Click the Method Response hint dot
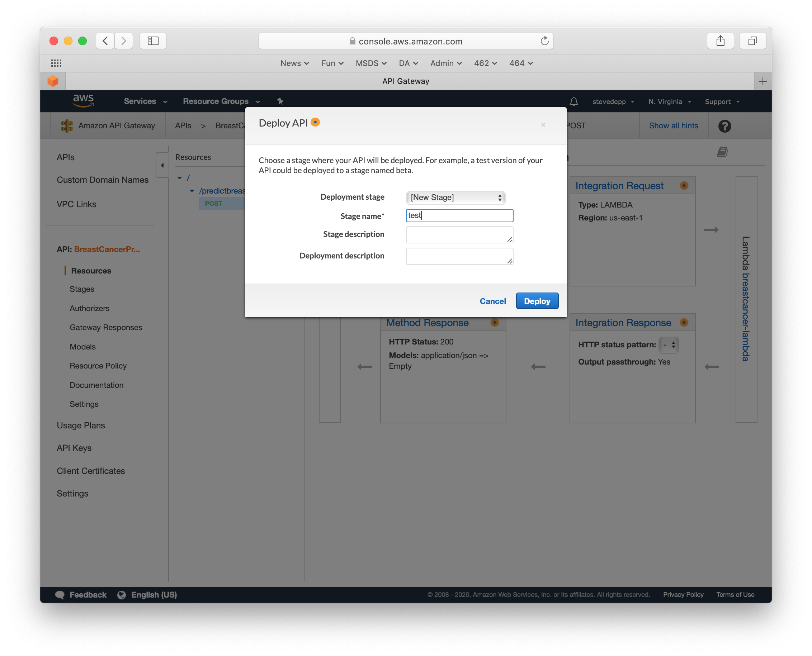The height and width of the screenshot is (656, 812). pos(495,322)
